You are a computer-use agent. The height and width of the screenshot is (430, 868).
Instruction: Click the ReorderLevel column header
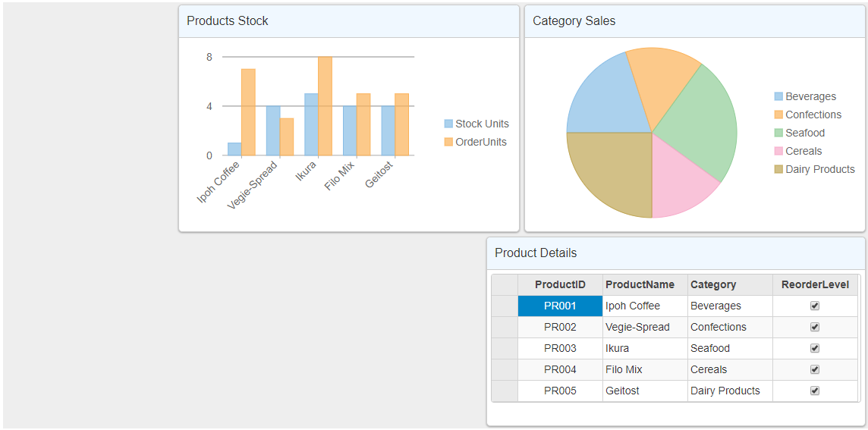(815, 284)
